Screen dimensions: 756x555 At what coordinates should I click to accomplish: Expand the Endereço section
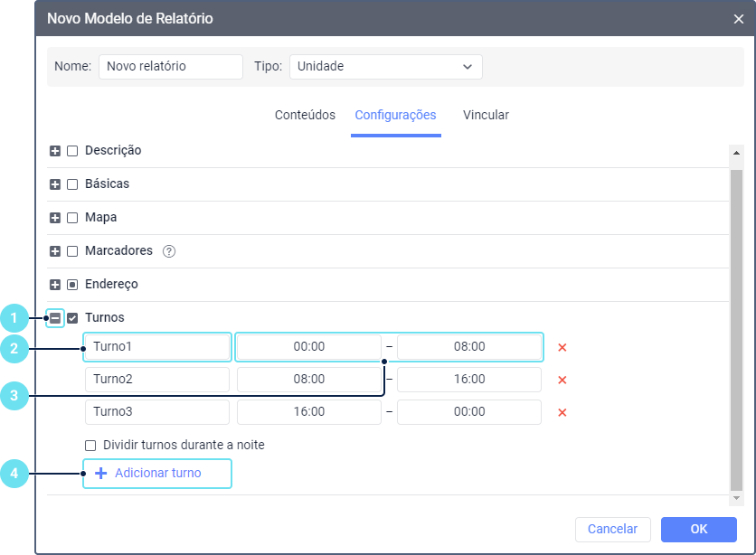[55, 285]
